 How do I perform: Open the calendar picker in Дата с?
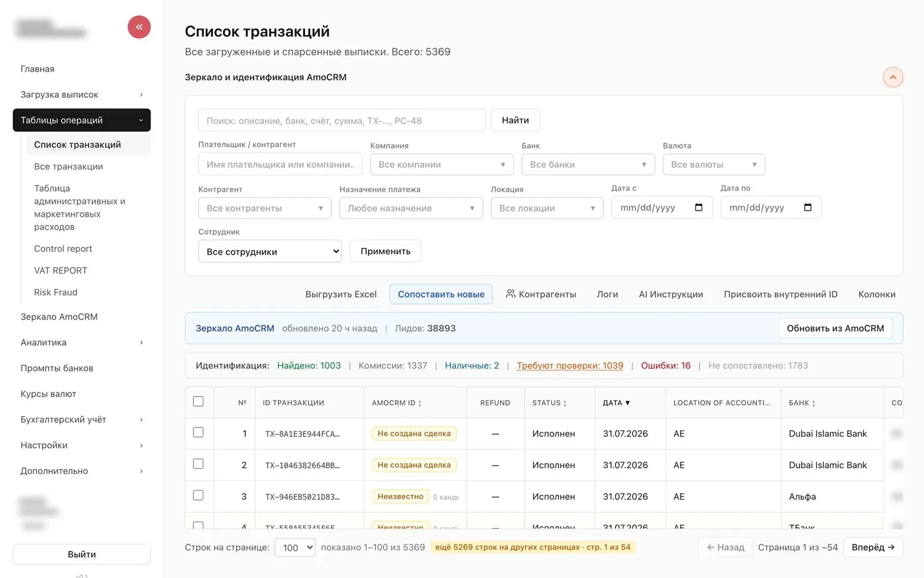[698, 208]
